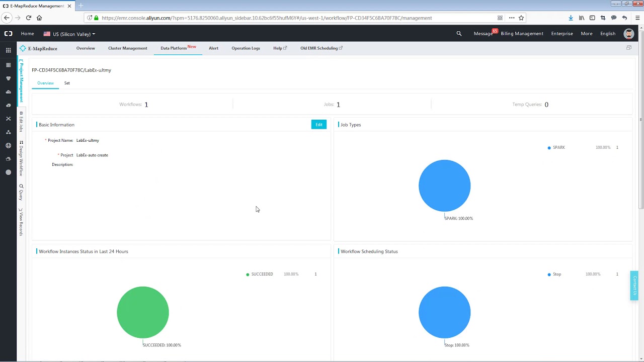Open the View Records vertical tab

click(x=21, y=222)
